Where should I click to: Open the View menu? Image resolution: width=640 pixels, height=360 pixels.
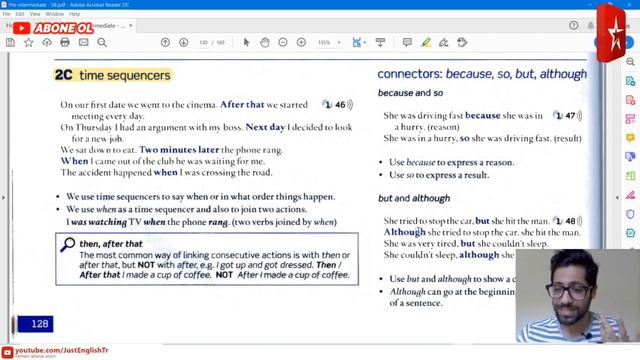[35, 14]
